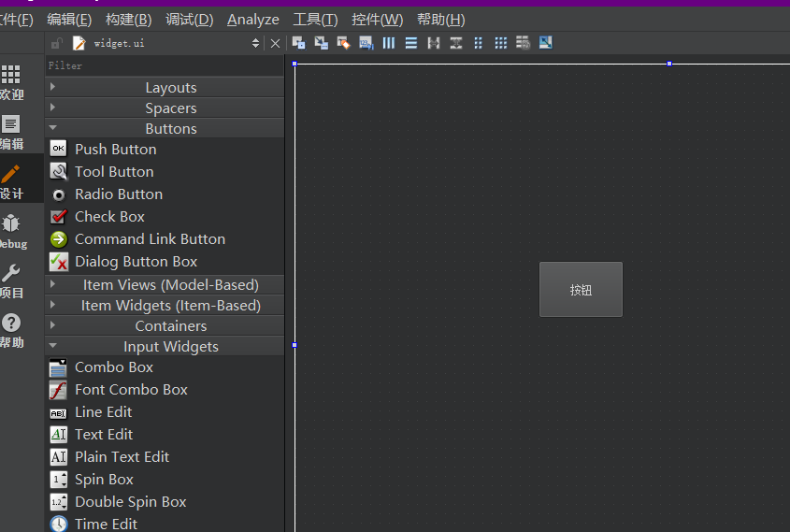Open the widget.ui file dropdown
Viewport: 790px width, 532px height.
[255, 43]
